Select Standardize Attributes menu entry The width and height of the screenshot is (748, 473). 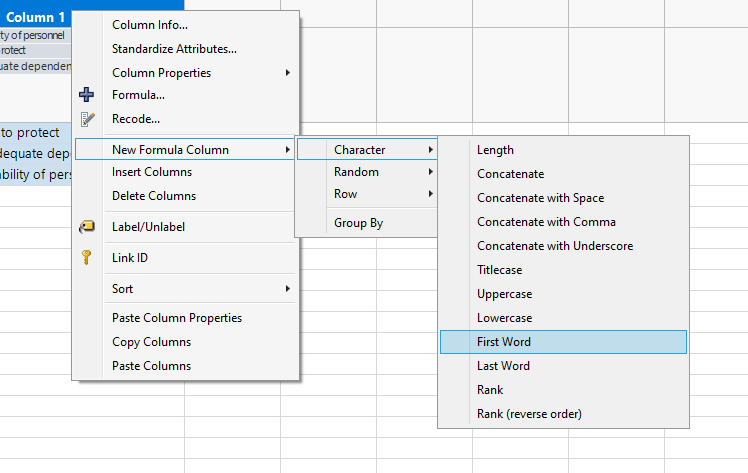[x=174, y=48]
